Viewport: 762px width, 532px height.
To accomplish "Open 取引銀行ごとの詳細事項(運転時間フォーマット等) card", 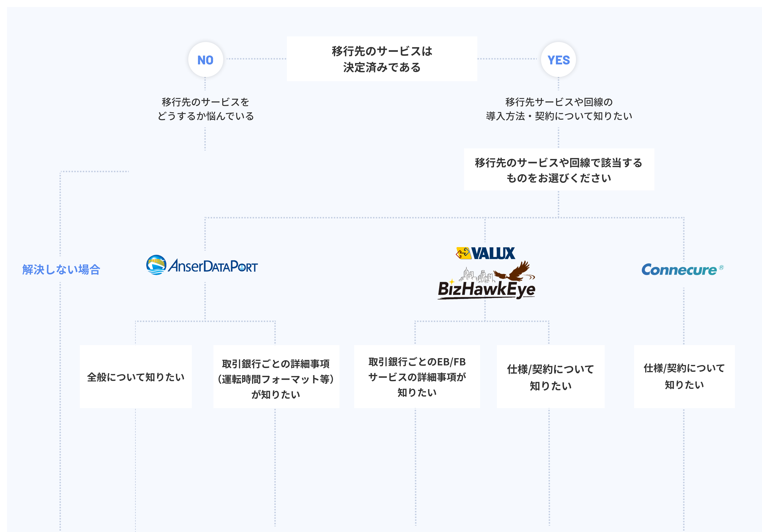I will [276, 377].
